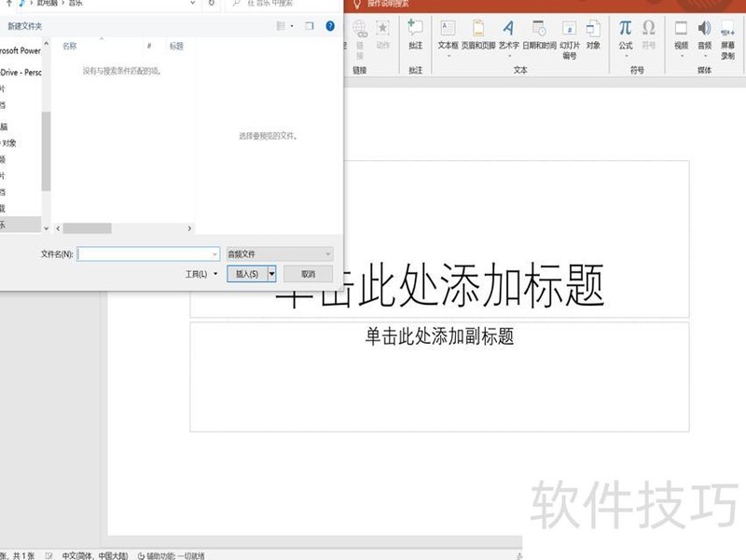
Task: Sort files by the 名称 column header
Action: [x=70, y=46]
